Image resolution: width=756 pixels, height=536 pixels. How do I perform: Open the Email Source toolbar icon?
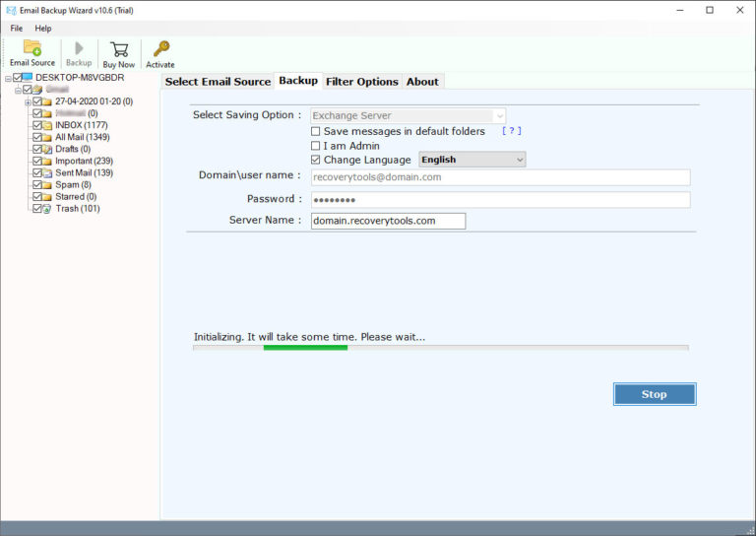tap(32, 47)
